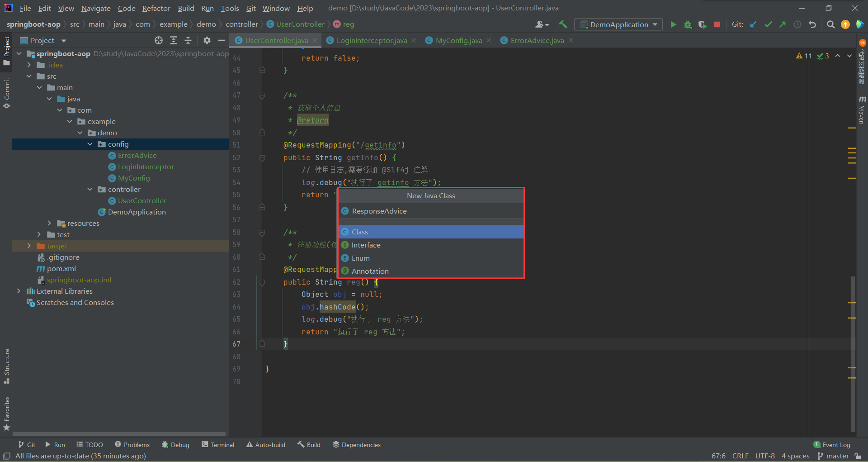This screenshot has width=868, height=462.
Task: Open the Favorites tool window
Action: click(x=6, y=414)
